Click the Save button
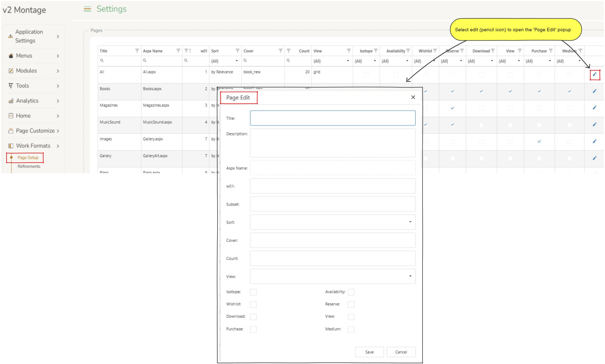The height and width of the screenshot is (364, 605). 369,352
